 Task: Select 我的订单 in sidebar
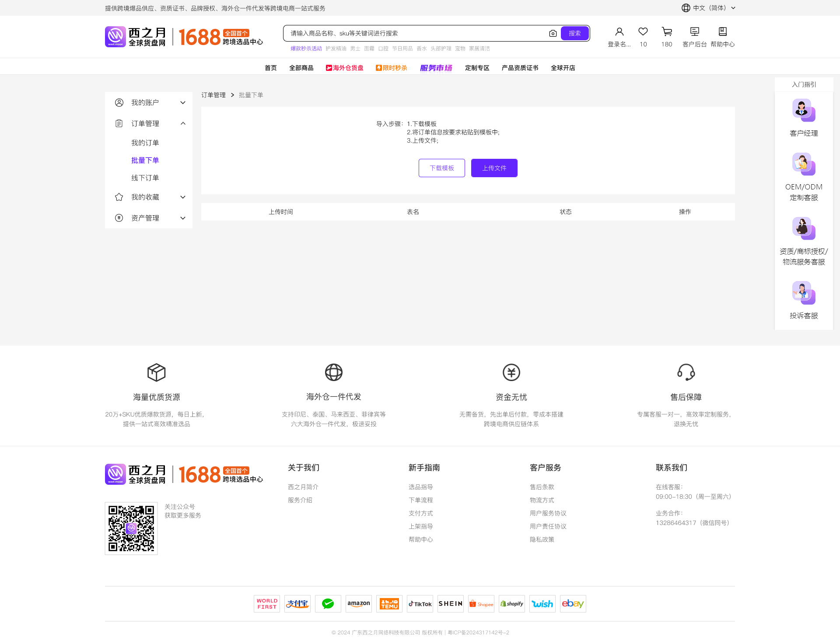click(145, 143)
